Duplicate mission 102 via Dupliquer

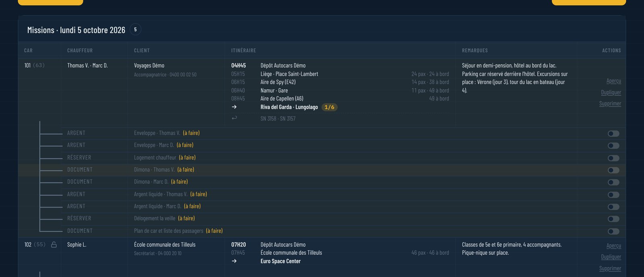[x=611, y=256]
